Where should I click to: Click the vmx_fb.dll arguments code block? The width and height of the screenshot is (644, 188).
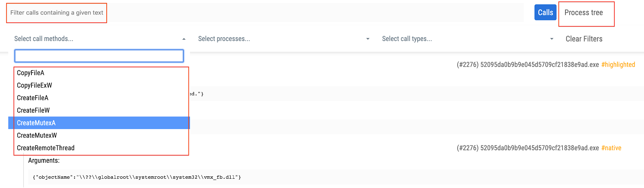pyautogui.click(x=137, y=177)
